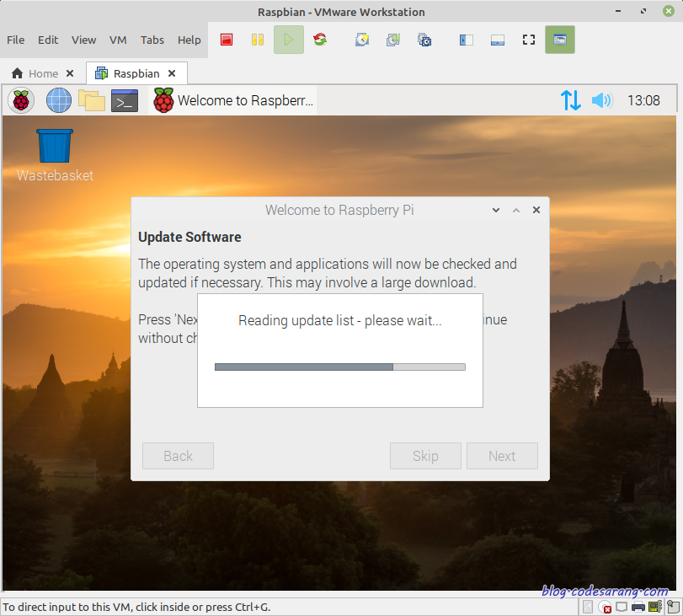The image size is (683, 616).
Task: Maximize the Welcome to Raspberry Pi dialog
Action: [516, 210]
